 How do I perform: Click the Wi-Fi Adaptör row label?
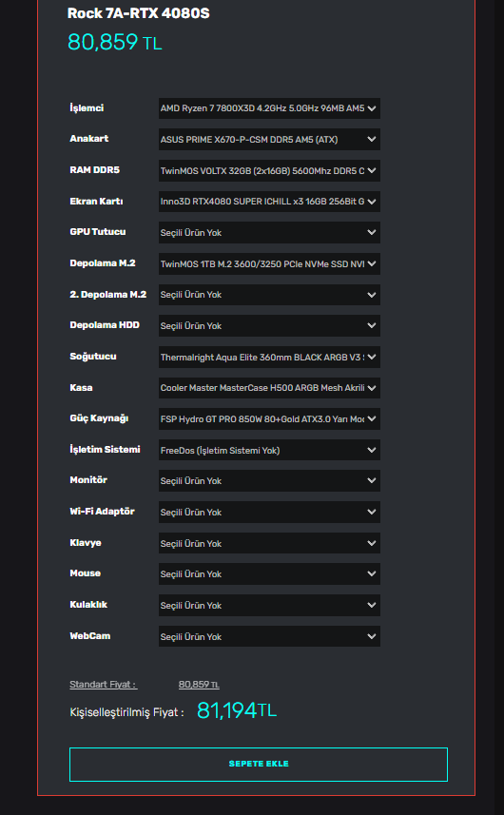102,511
